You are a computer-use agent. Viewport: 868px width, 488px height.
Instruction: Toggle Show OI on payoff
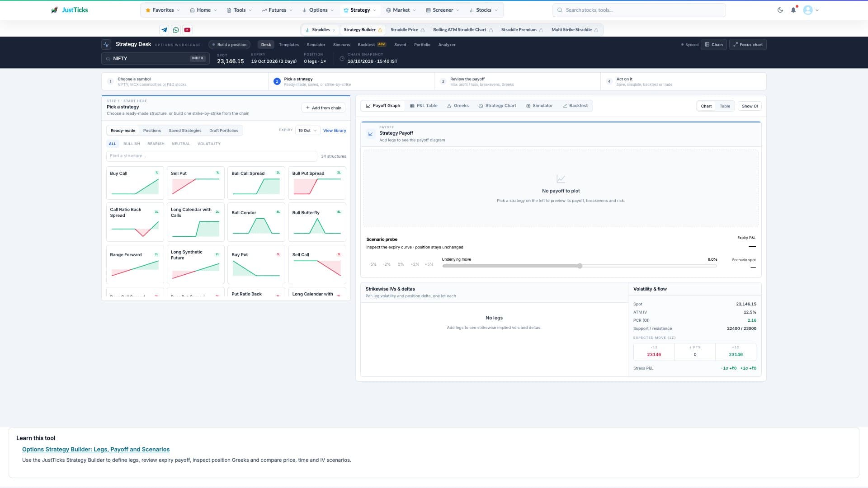(x=750, y=106)
